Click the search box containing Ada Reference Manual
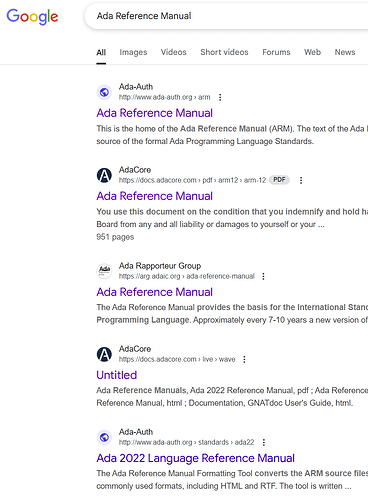 pos(227,16)
